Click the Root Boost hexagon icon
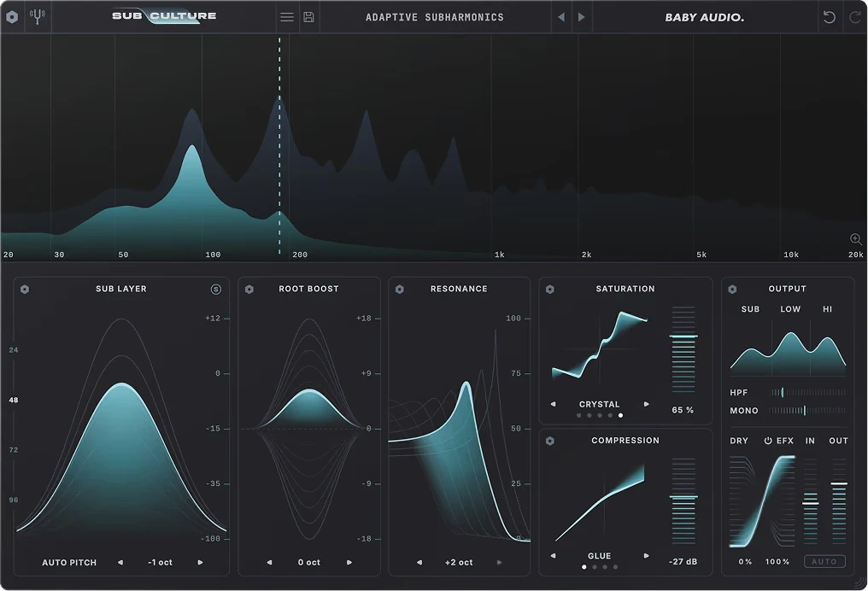 249,289
